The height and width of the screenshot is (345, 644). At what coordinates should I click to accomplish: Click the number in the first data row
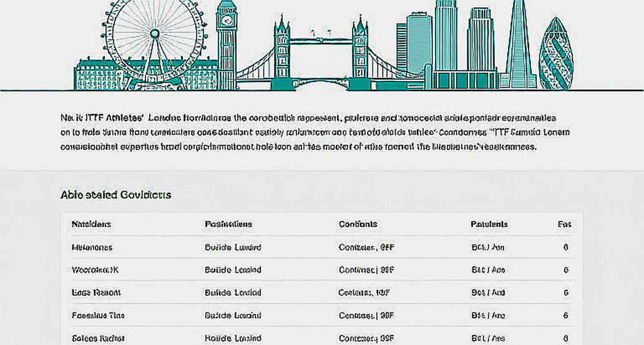point(566,248)
